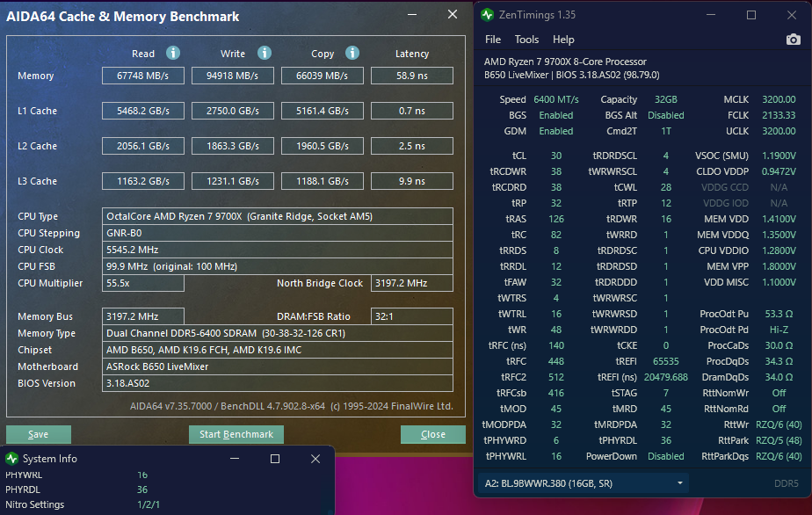Click the Memory Bus 3197.2 MHz field
The height and width of the screenshot is (515, 812).
(143, 316)
